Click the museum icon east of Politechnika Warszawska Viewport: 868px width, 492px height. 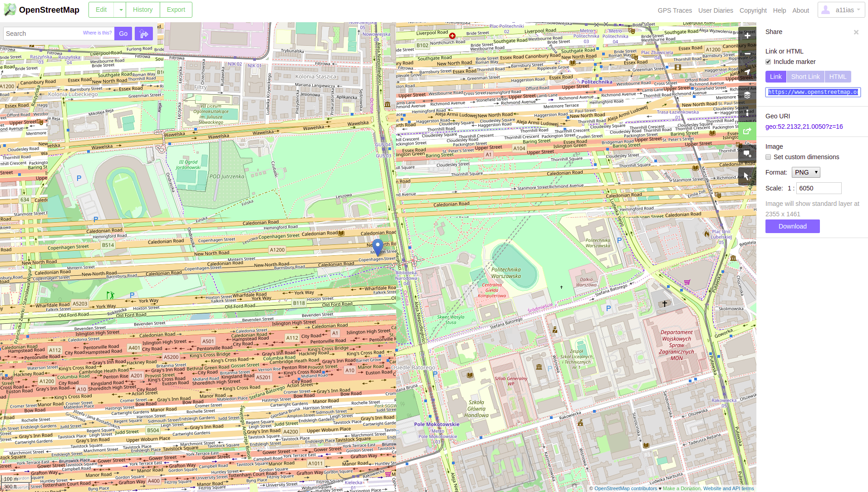click(733, 258)
